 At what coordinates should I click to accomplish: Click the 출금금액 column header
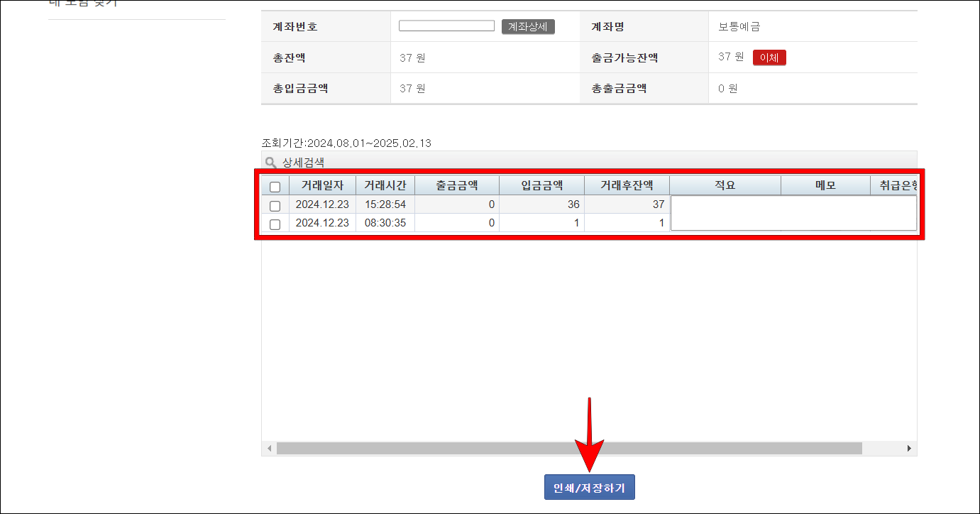[x=457, y=185]
